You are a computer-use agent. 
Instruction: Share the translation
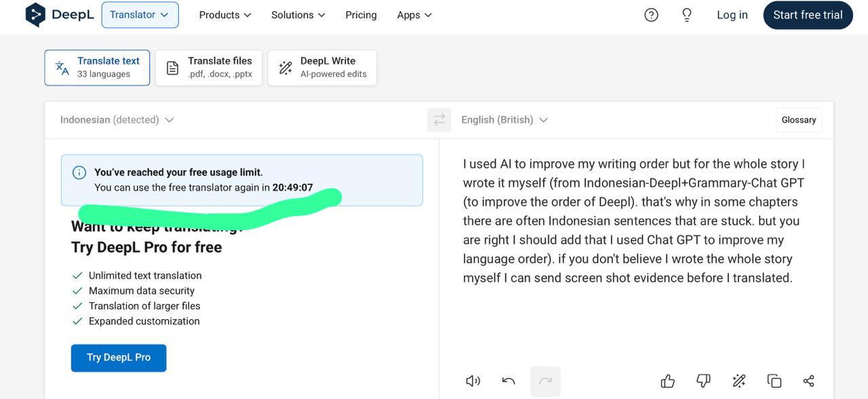click(x=808, y=381)
